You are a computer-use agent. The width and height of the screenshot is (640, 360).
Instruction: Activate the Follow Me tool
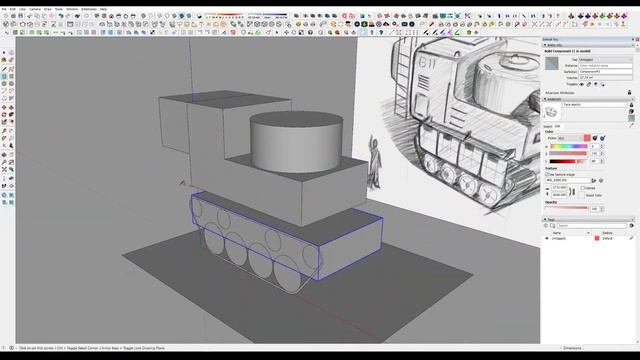[11, 115]
